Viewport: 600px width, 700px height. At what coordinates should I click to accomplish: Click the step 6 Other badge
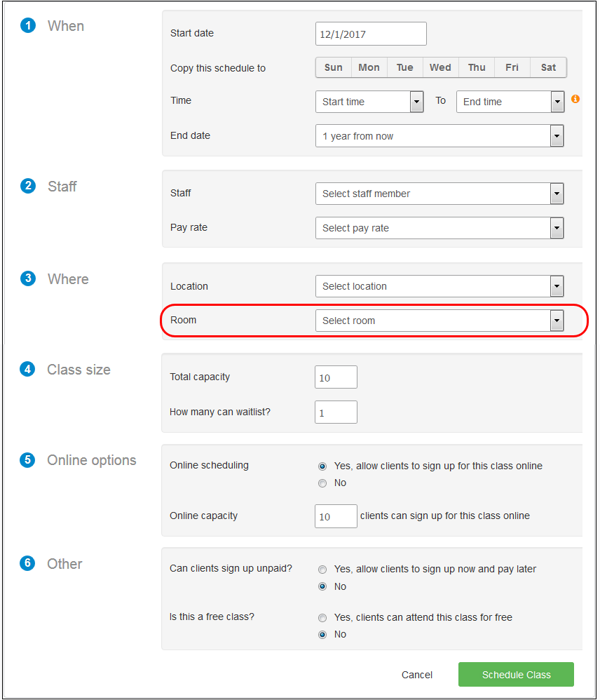[x=27, y=563]
